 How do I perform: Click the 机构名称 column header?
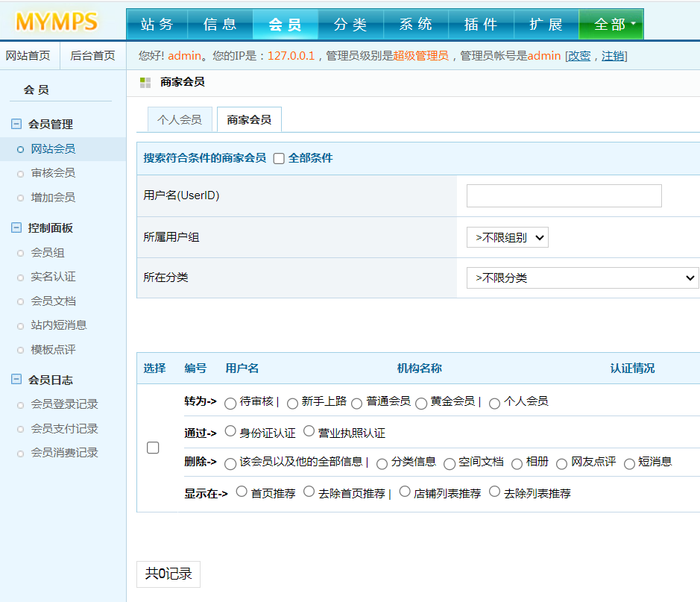point(420,369)
